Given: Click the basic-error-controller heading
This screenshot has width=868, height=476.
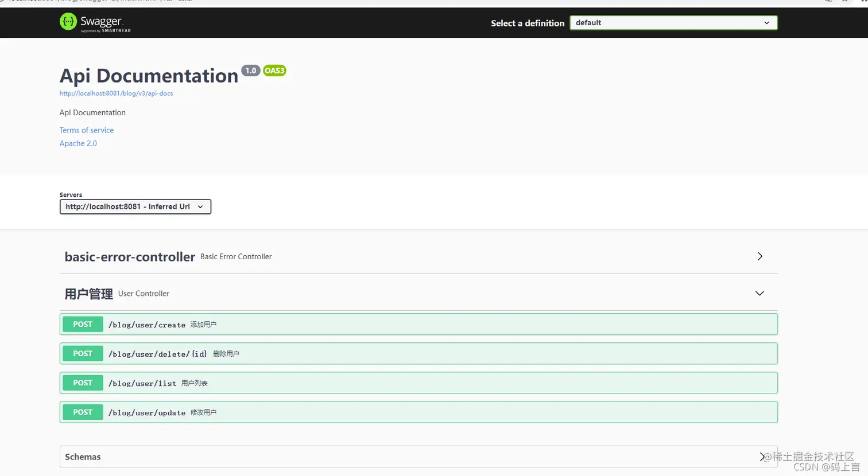Looking at the screenshot, I should pyautogui.click(x=130, y=257).
